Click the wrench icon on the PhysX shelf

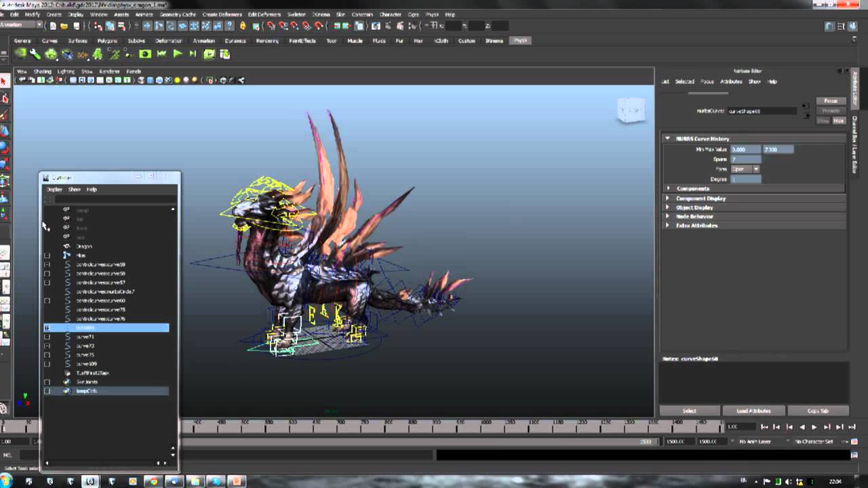35,54
